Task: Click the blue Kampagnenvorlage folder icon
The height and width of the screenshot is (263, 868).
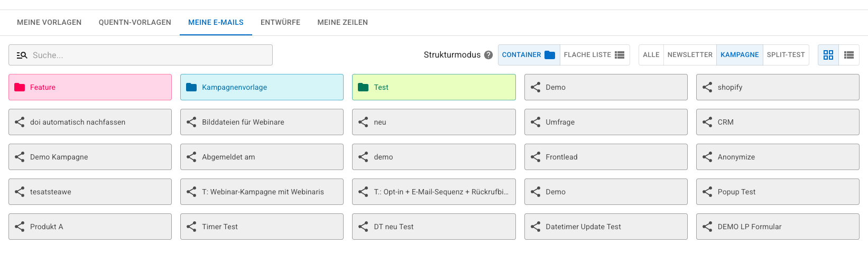Action: click(x=191, y=87)
